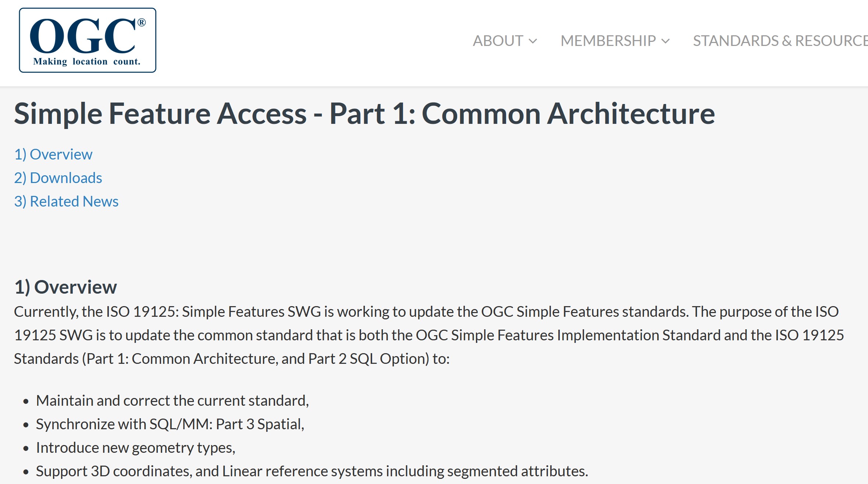Click the "Support 3D coordinates" bullet
This screenshot has height=484, width=868.
tap(312, 471)
